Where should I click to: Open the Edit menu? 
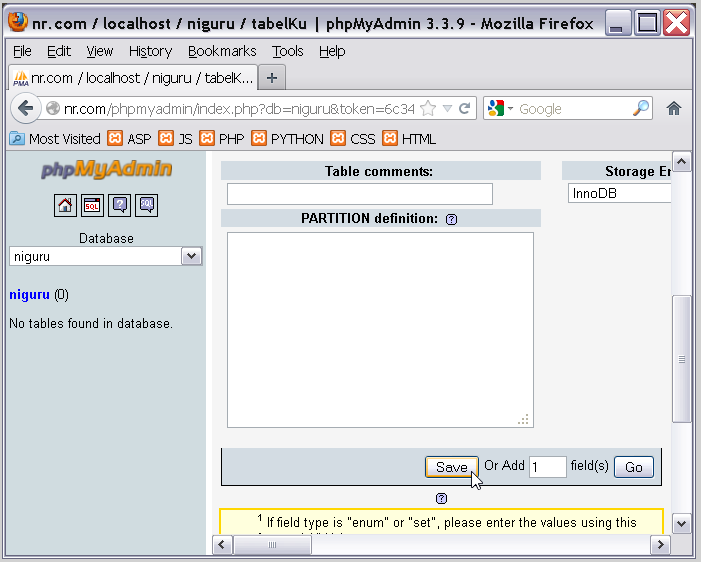tap(59, 51)
